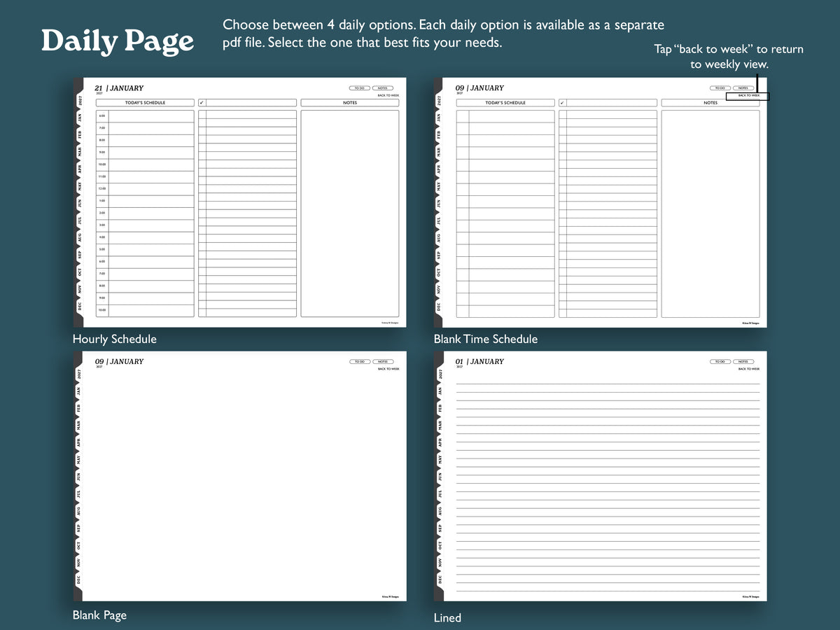Viewport: 840px width, 630px height.
Task: Open the FEB tab on Hourly Schedule page
Action: click(79, 134)
